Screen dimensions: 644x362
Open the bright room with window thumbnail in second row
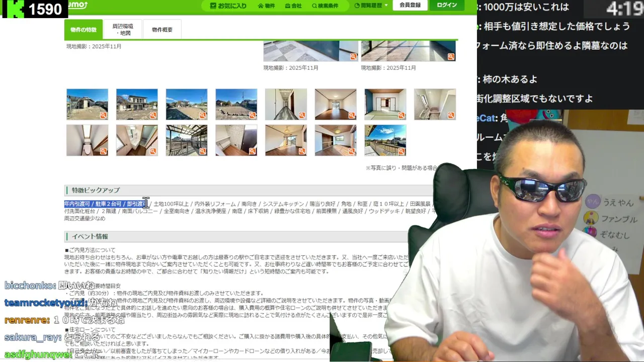(x=286, y=140)
